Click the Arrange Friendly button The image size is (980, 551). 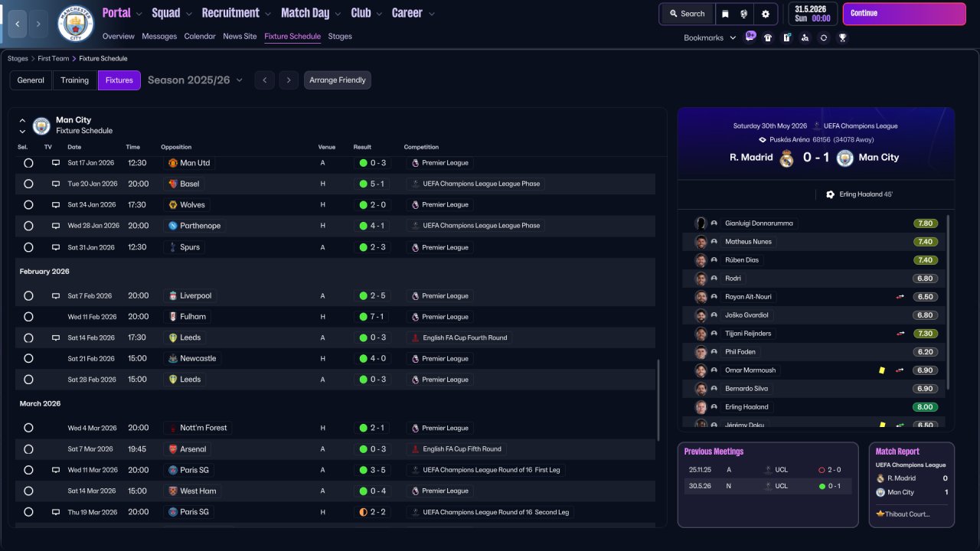click(338, 80)
